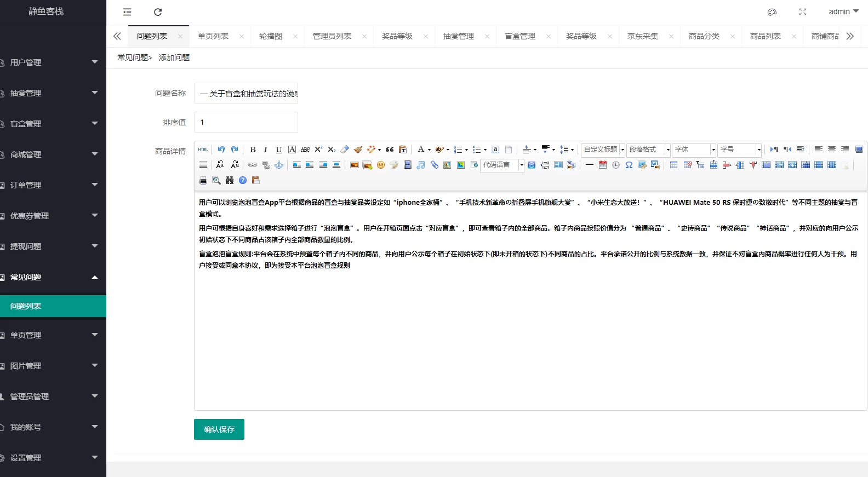Click the 排序值 input field

click(246, 122)
